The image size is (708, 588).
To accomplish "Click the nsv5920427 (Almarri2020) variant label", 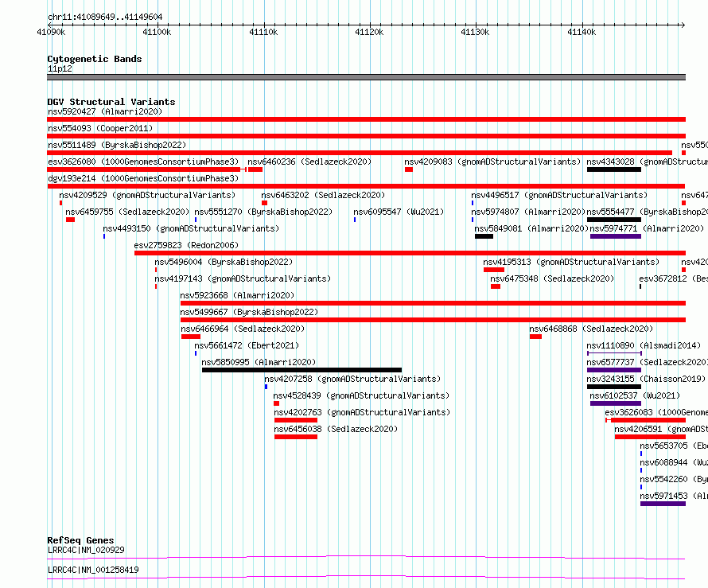I will (105, 111).
